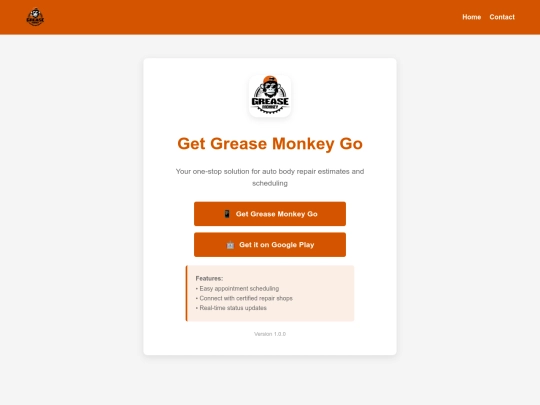Screen dimensions: 540x405
Task: Click the large Grease Monkey app icon
Action: pos(270,96)
